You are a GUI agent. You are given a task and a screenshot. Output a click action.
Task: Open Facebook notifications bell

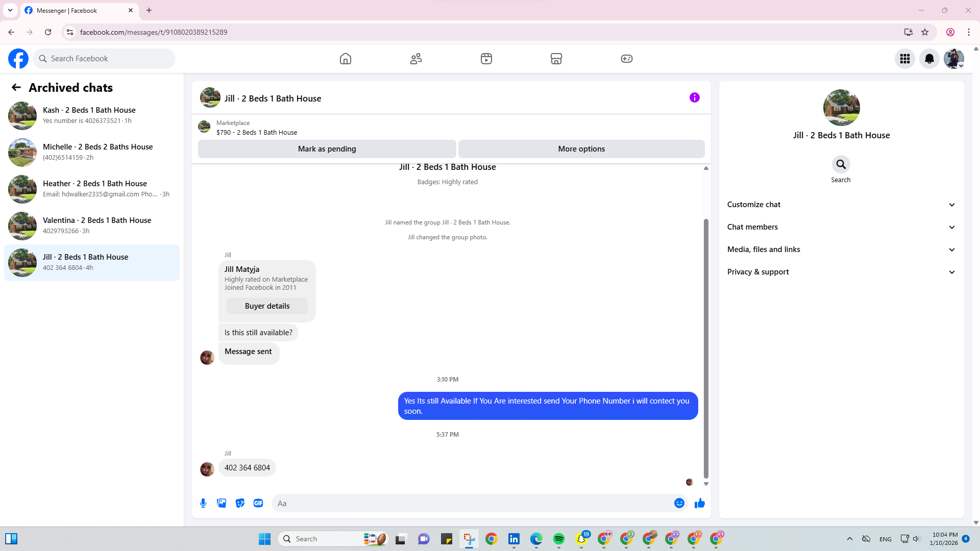[929, 59]
